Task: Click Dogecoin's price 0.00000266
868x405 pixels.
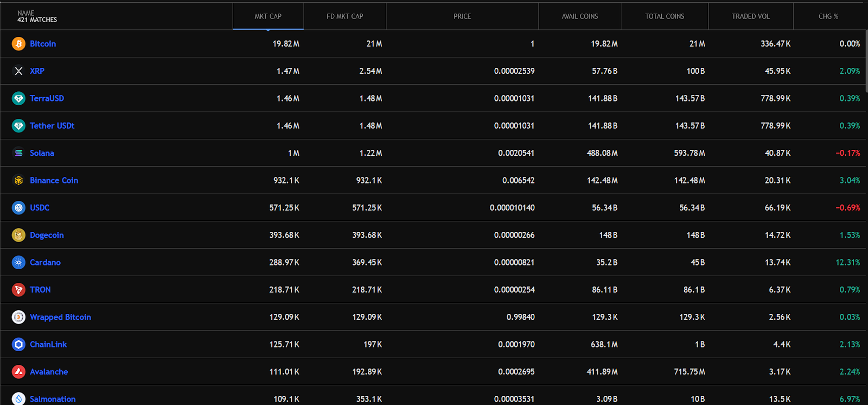Action: (x=514, y=235)
